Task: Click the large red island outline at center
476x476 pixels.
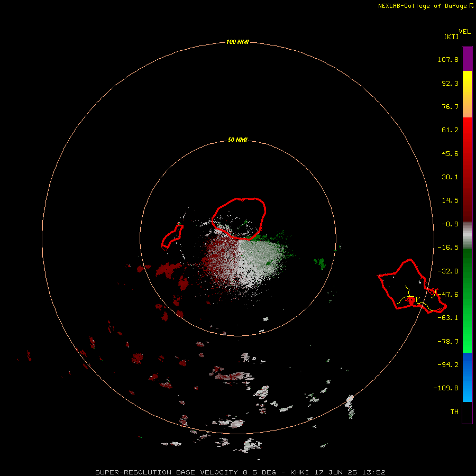Action: (239, 218)
